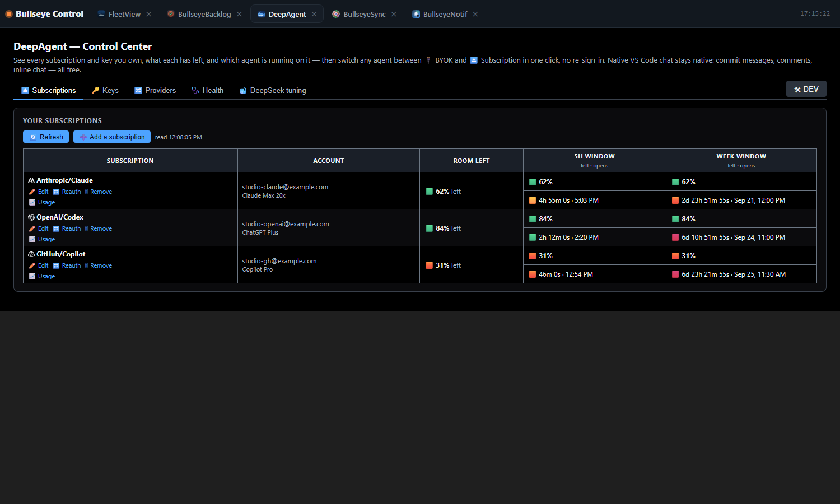Click the ACCOUNT column header
Image resolution: width=840 pixels, height=504 pixels.
coord(329,161)
